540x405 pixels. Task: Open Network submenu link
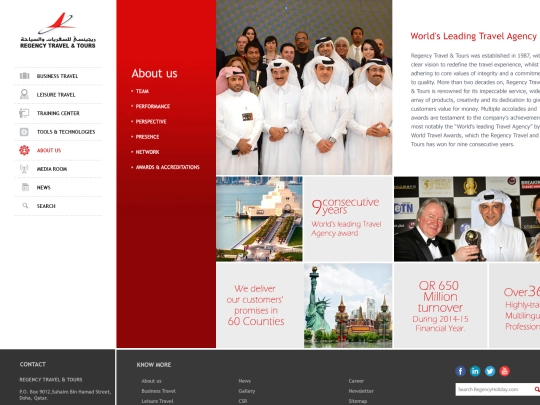click(x=147, y=152)
